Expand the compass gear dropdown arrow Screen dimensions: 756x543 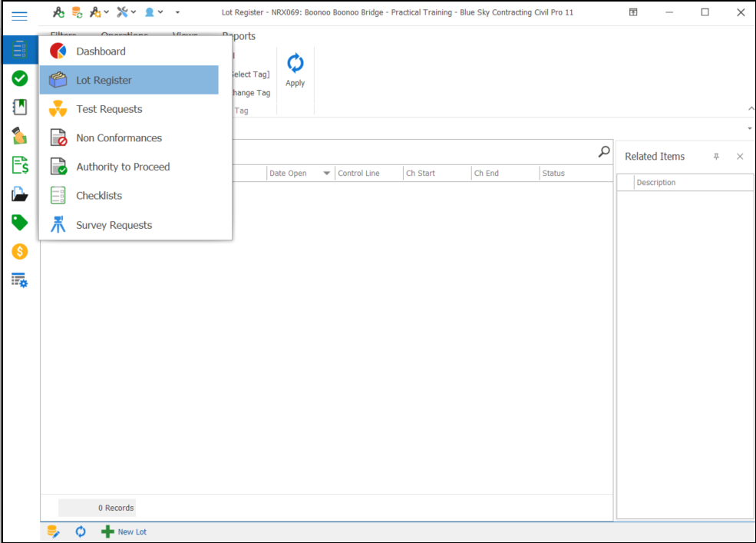[x=107, y=12]
